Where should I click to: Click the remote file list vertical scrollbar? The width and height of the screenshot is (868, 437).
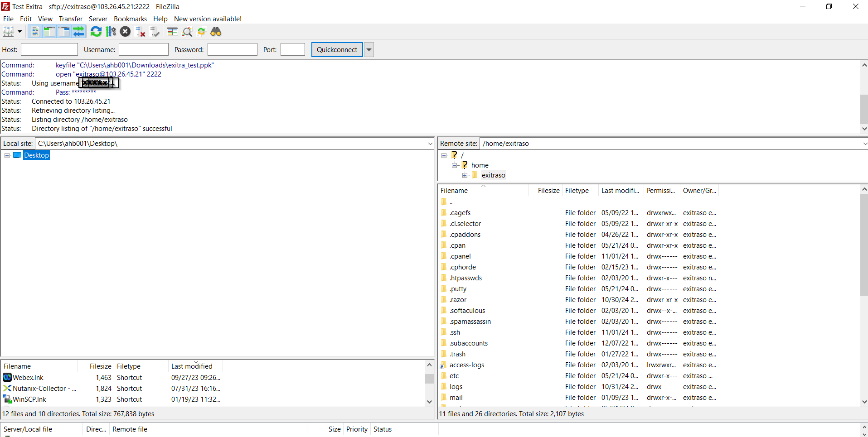point(864,295)
